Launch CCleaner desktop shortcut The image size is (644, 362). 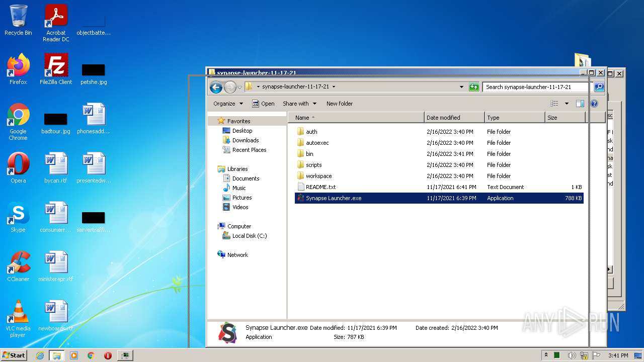tap(18, 266)
